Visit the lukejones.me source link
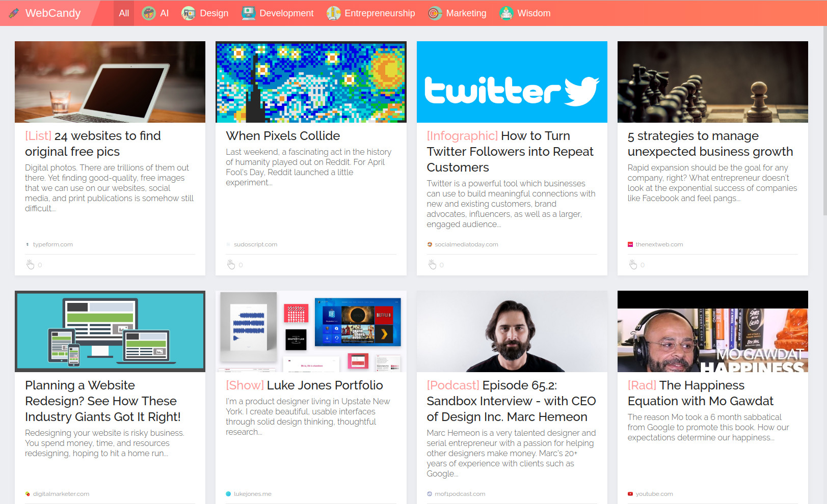Viewport: 827px width, 504px height. [x=252, y=494]
